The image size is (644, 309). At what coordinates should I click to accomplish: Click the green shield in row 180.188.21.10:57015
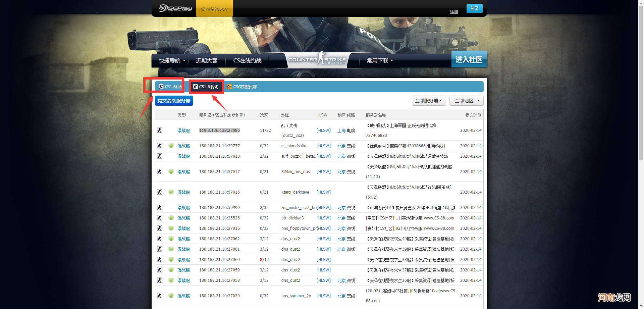coord(171,192)
